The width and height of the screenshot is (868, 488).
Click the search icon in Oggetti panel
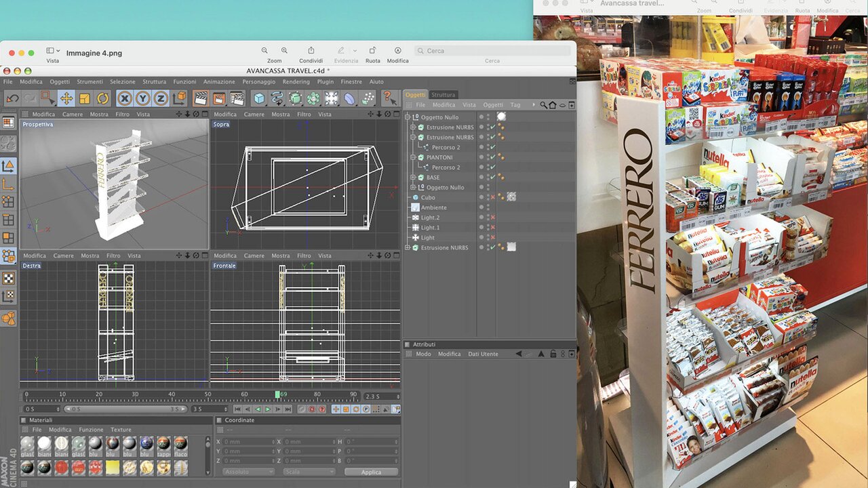coord(543,105)
